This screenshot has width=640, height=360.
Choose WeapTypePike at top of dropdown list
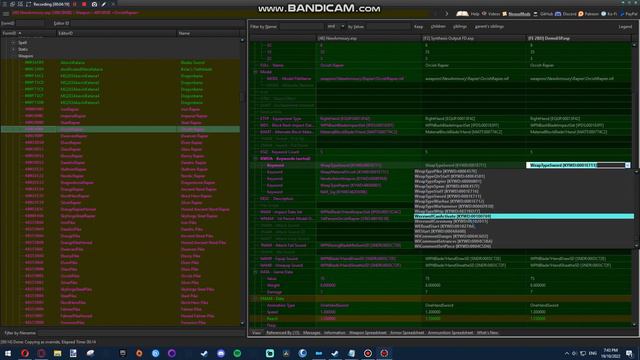(x=445, y=171)
